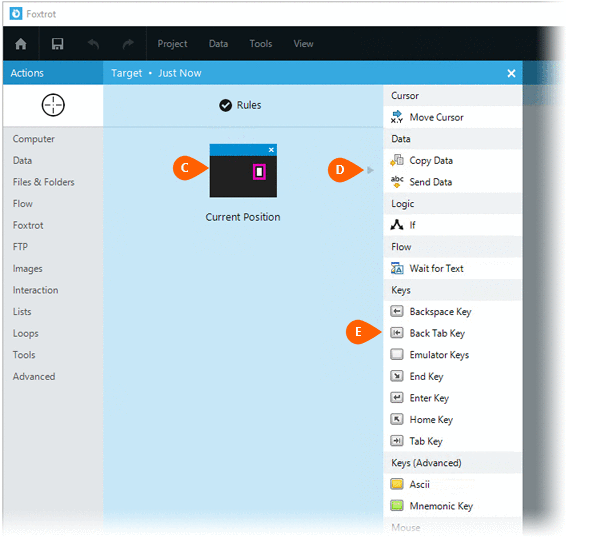Open the View menu
The image size is (589, 557).
click(304, 44)
